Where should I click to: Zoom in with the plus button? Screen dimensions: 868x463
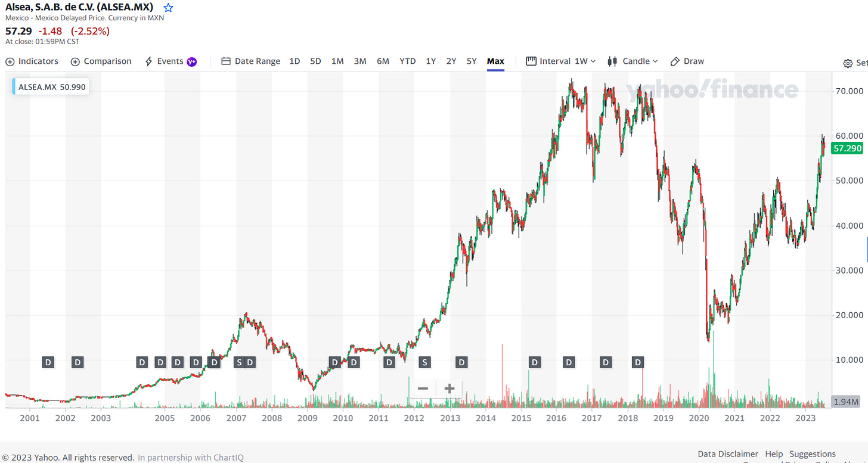[x=449, y=389]
